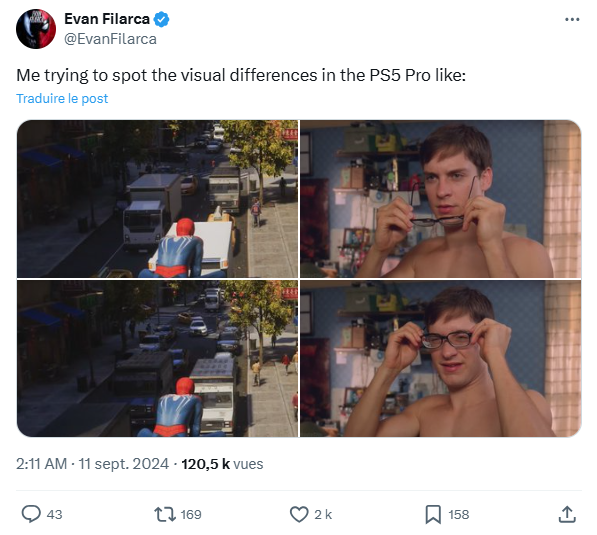The image size is (597, 535).
Task: Open the reply comment icon
Action: click(31, 514)
